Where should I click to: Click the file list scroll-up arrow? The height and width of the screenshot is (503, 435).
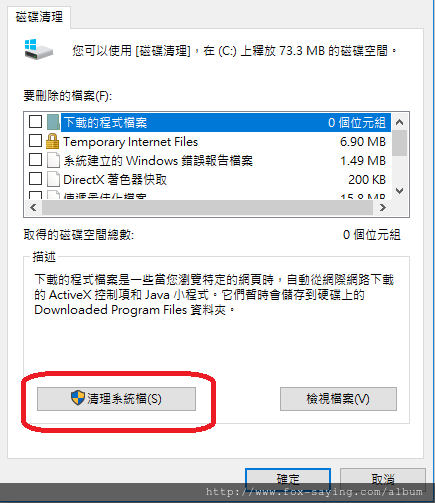tap(399, 122)
